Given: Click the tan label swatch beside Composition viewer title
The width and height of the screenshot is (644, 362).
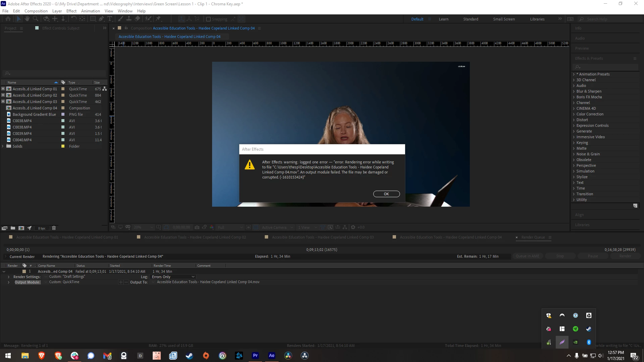Looking at the screenshot, I should 119,28.
